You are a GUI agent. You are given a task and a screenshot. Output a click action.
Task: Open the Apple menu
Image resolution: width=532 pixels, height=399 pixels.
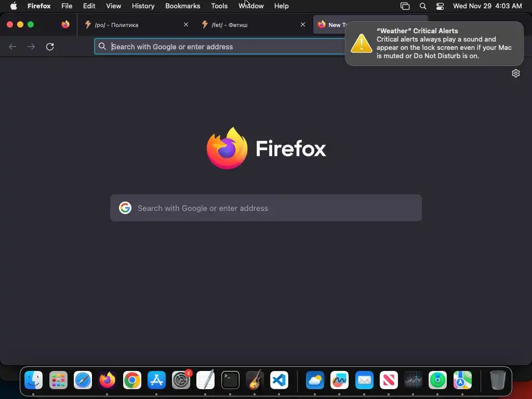pos(14,6)
